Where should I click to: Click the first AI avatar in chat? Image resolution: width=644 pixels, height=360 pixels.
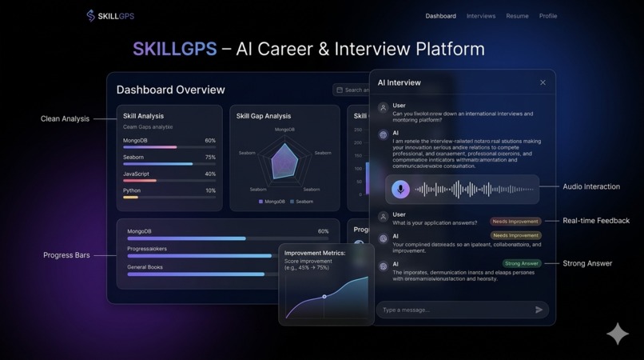[383, 135]
